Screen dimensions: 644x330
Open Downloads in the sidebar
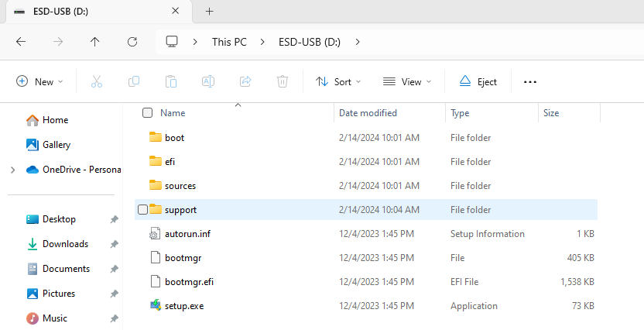click(65, 244)
